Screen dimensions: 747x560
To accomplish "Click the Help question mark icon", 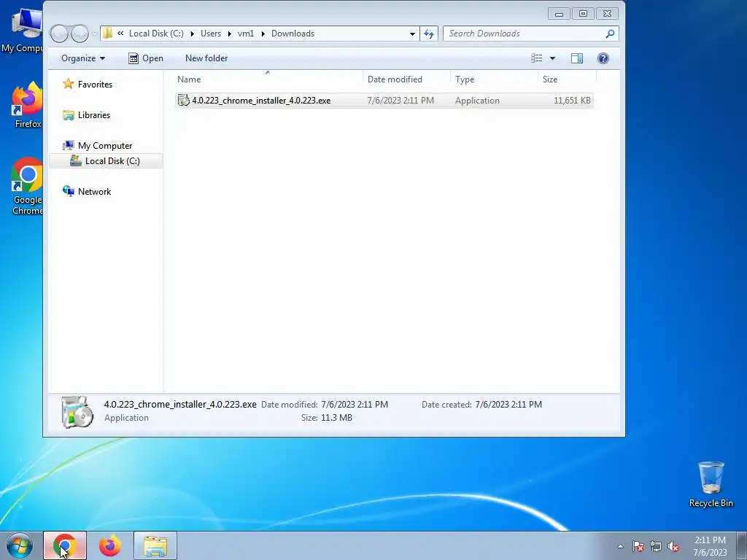I will pos(603,58).
